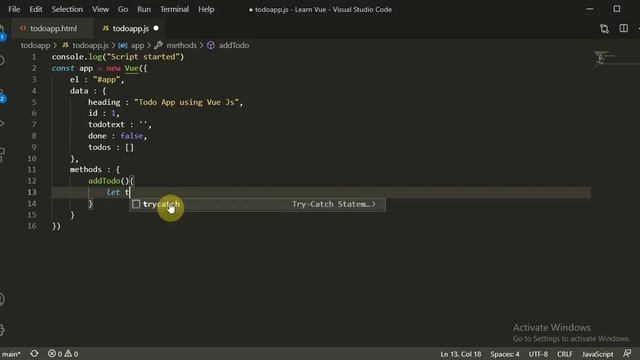The width and height of the screenshot is (640, 360).
Task: Open Run and Debug activity icon
Action: (x=2, y=123)
